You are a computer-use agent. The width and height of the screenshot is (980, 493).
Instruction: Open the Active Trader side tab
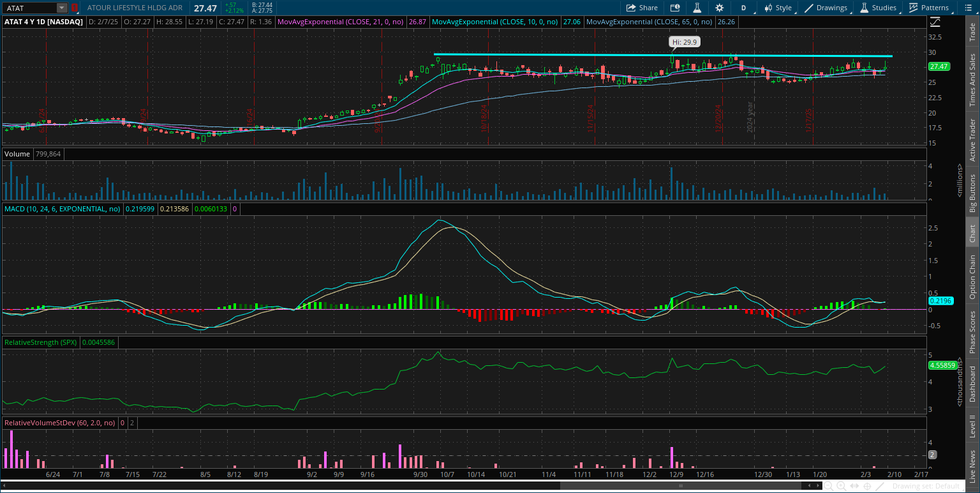972,140
